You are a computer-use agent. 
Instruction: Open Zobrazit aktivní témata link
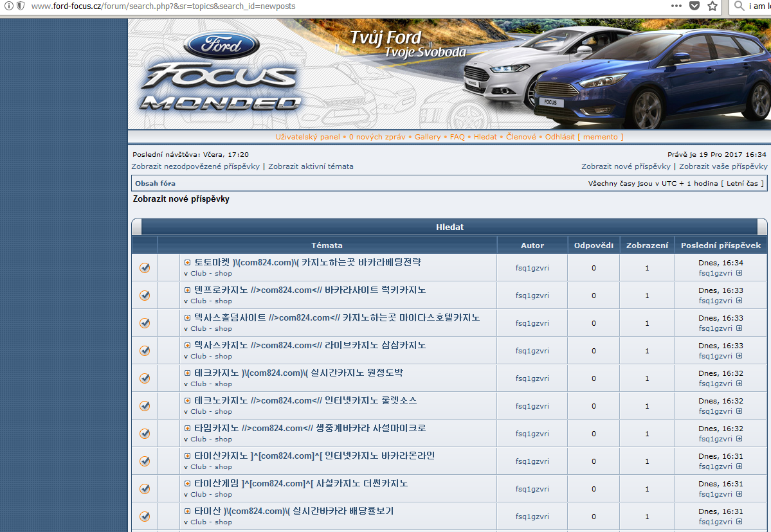pos(311,166)
